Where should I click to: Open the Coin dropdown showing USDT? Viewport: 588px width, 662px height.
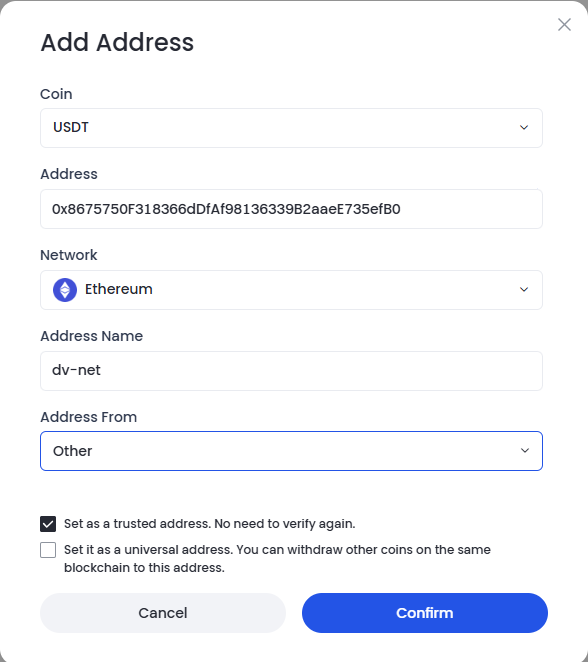pyautogui.click(x=291, y=128)
